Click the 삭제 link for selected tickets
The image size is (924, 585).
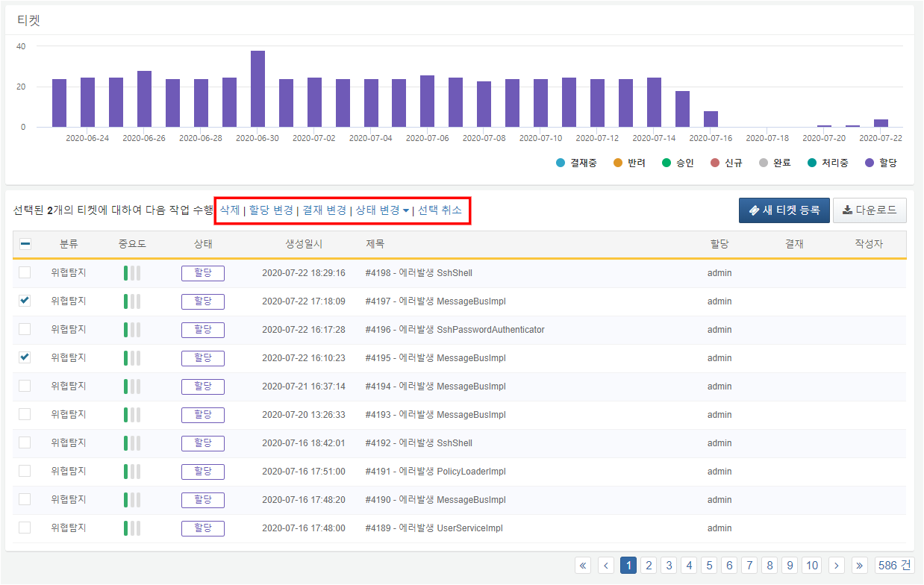tap(230, 210)
